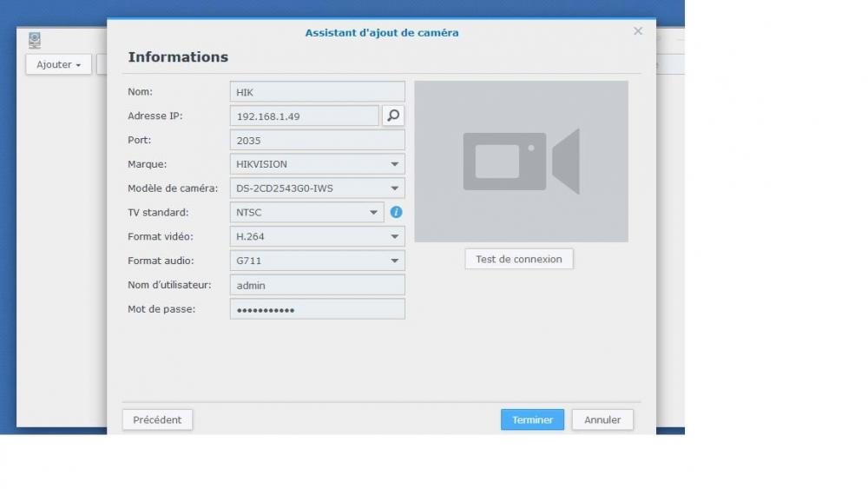Click the Adresse IP input field
The width and height of the screenshot is (868, 489).
304,116
